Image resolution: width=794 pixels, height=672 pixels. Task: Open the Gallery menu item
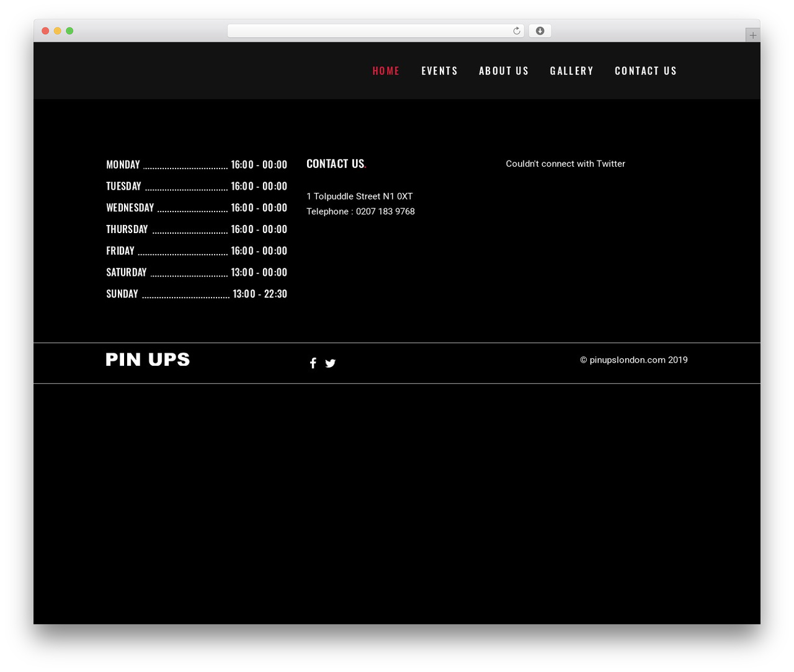tap(572, 71)
